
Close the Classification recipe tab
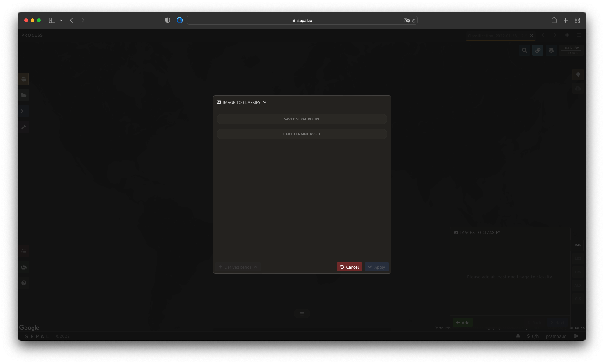531,36
